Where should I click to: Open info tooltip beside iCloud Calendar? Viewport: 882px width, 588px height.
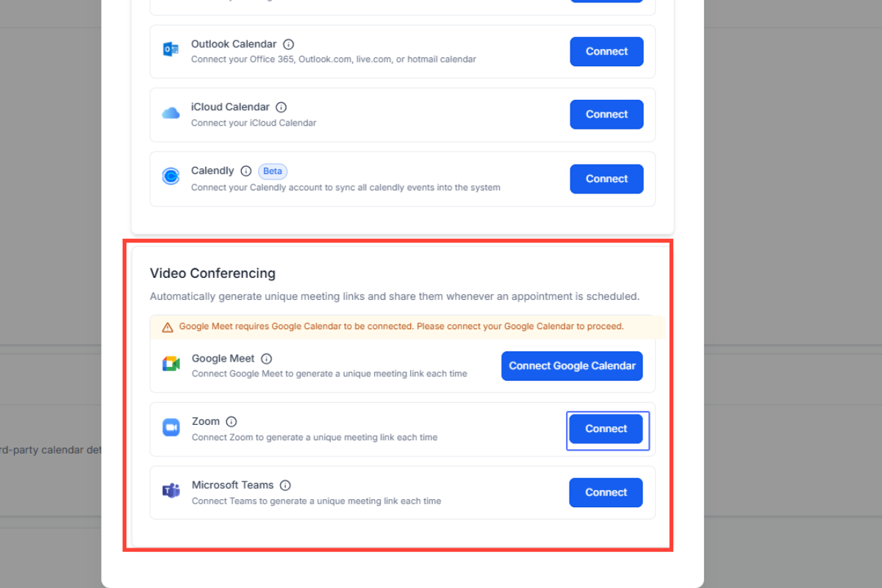tap(281, 107)
